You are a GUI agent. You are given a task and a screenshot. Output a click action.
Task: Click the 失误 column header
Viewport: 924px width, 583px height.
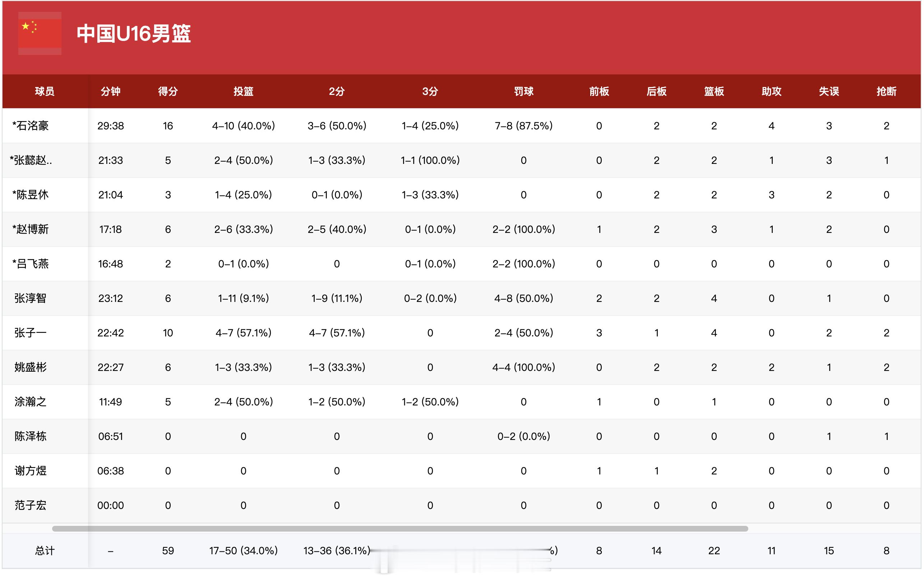click(x=829, y=91)
